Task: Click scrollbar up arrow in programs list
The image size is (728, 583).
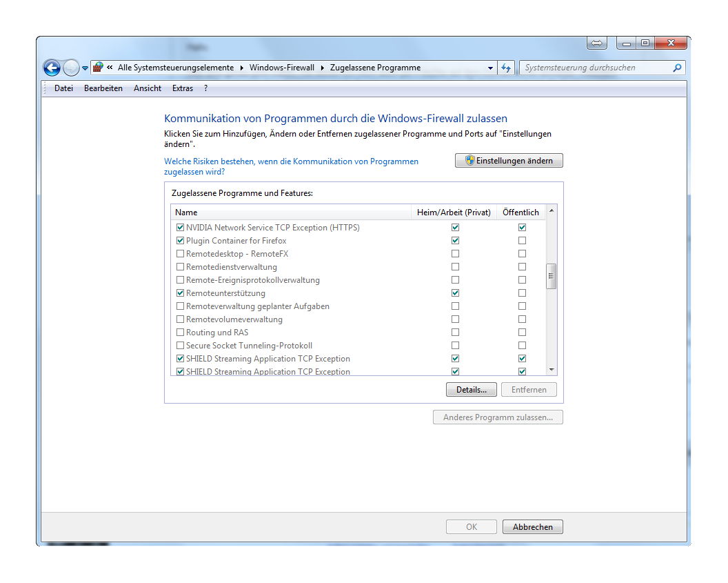Action: [552, 211]
